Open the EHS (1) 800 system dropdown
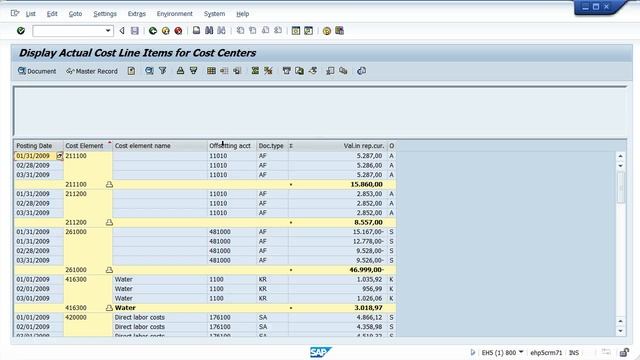The width and height of the screenshot is (640, 360). (x=521, y=352)
